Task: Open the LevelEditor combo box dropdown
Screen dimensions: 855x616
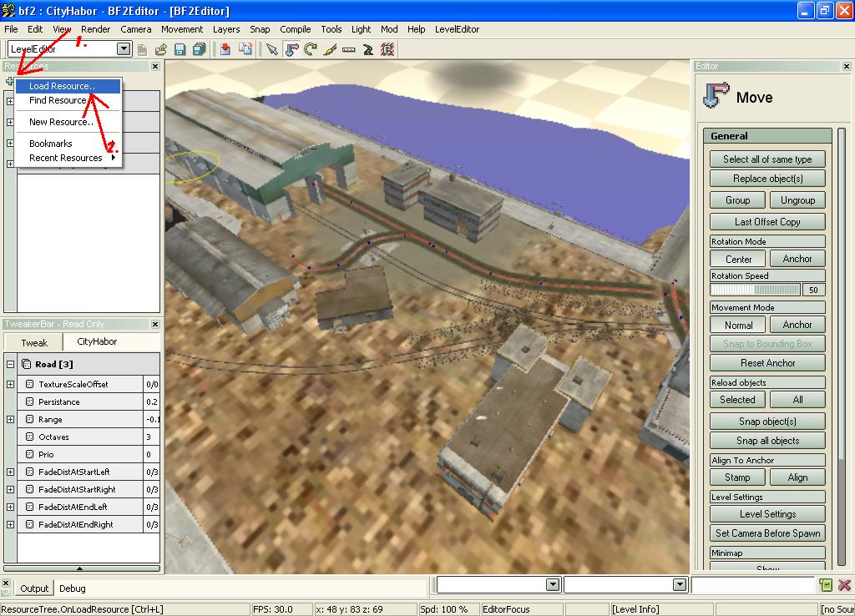Action: tap(124, 49)
